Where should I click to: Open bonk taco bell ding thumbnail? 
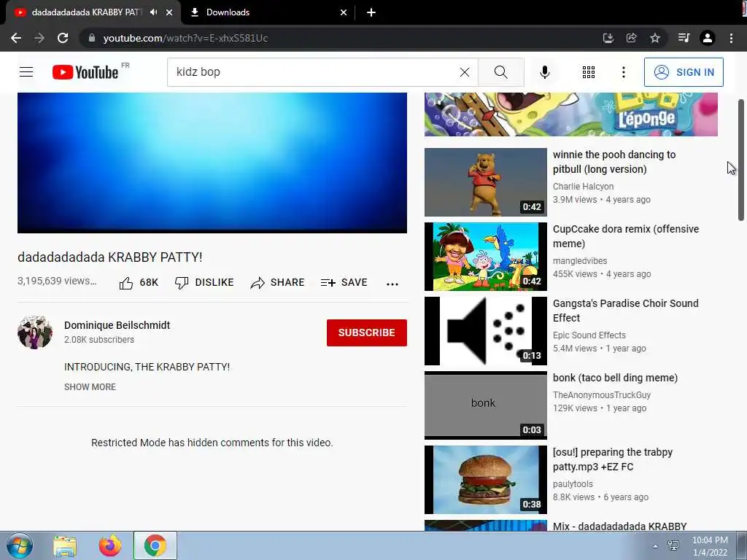coord(485,405)
